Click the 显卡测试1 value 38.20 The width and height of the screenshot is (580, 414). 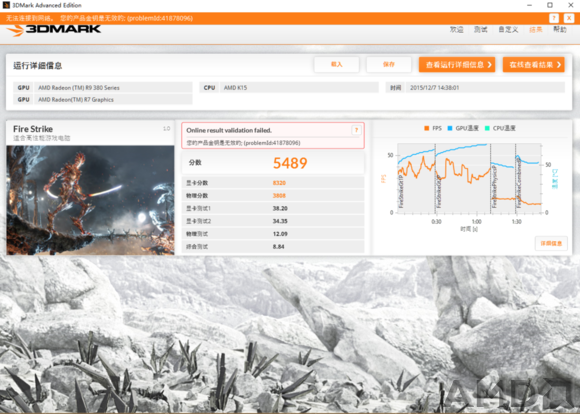pyautogui.click(x=280, y=208)
